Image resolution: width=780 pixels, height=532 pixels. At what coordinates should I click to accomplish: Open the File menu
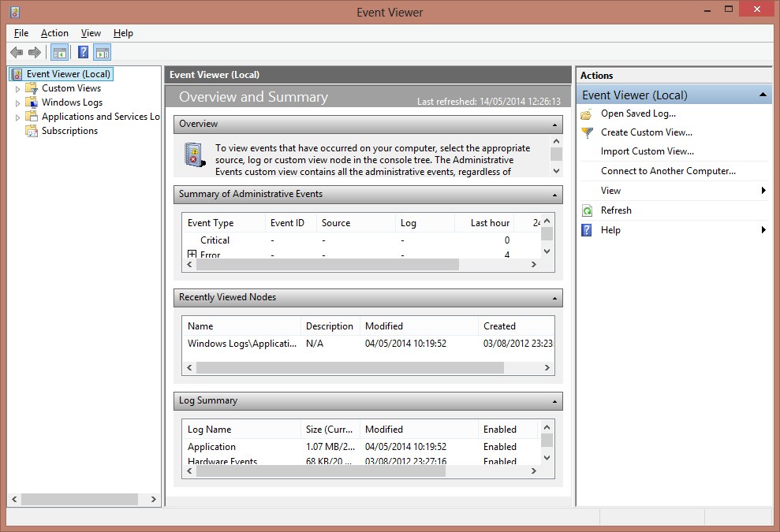[x=21, y=33]
